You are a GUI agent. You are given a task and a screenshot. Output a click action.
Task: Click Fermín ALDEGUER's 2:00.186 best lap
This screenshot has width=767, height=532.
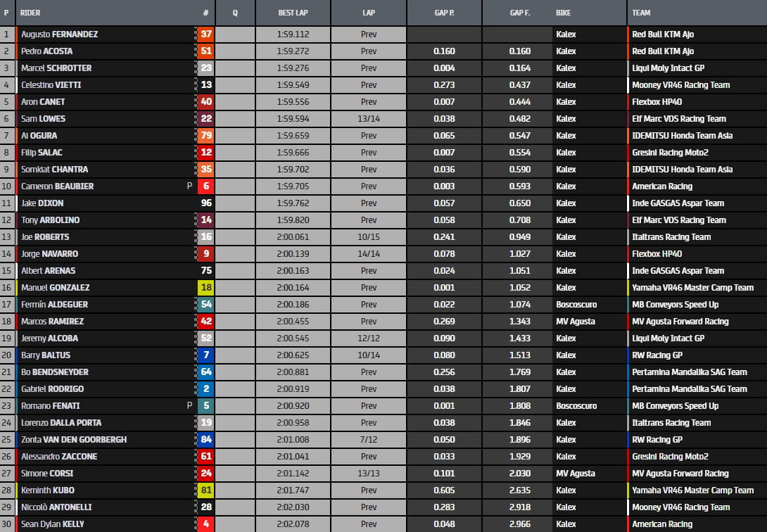(x=293, y=305)
